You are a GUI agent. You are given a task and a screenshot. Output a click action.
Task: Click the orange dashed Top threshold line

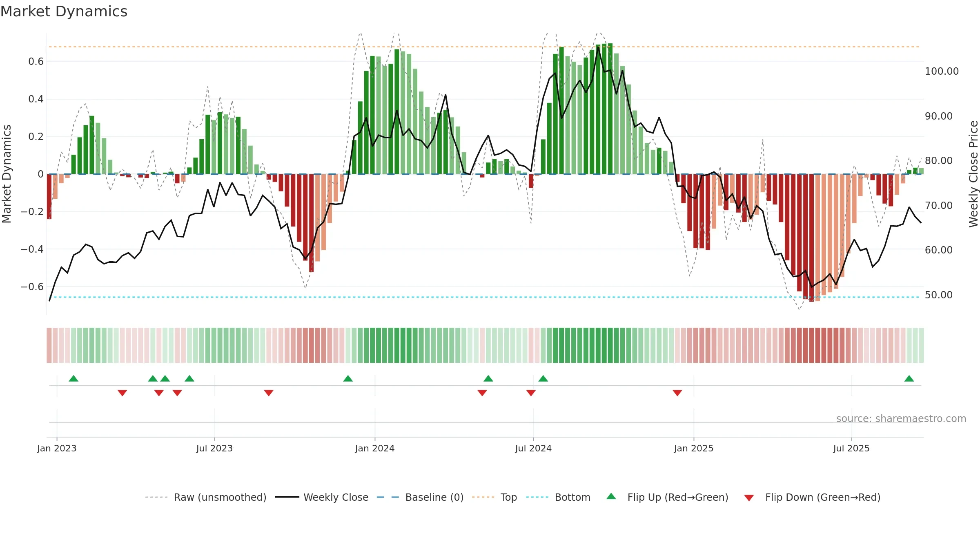[484, 47]
